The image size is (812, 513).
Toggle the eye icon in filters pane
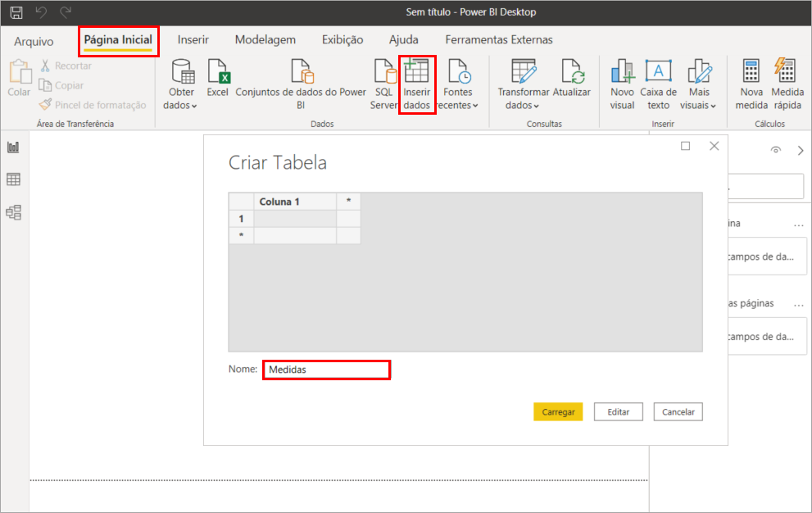coord(776,150)
